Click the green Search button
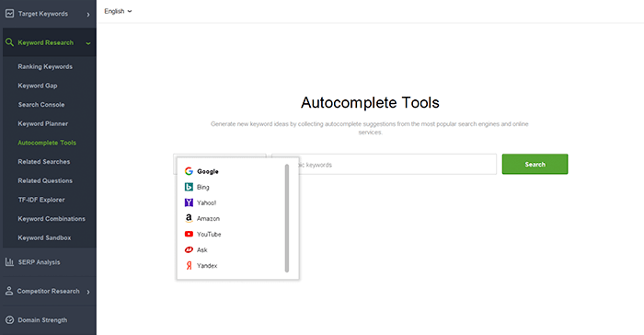The width and height of the screenshot is (644, 335). 535,164
